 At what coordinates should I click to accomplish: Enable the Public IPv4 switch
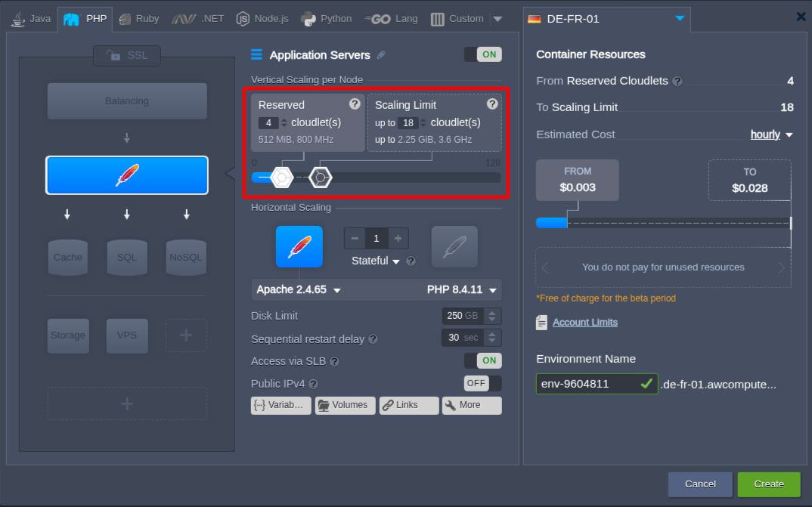click(x=482, y=383)
